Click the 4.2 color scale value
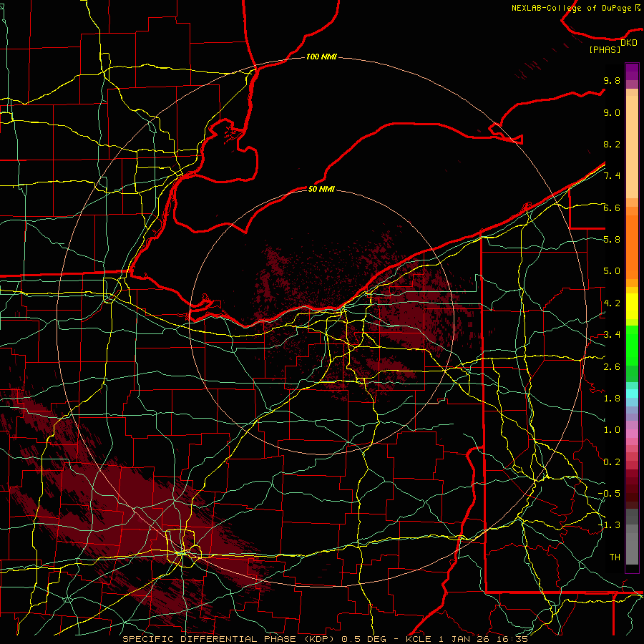 (x=612, y=303)
